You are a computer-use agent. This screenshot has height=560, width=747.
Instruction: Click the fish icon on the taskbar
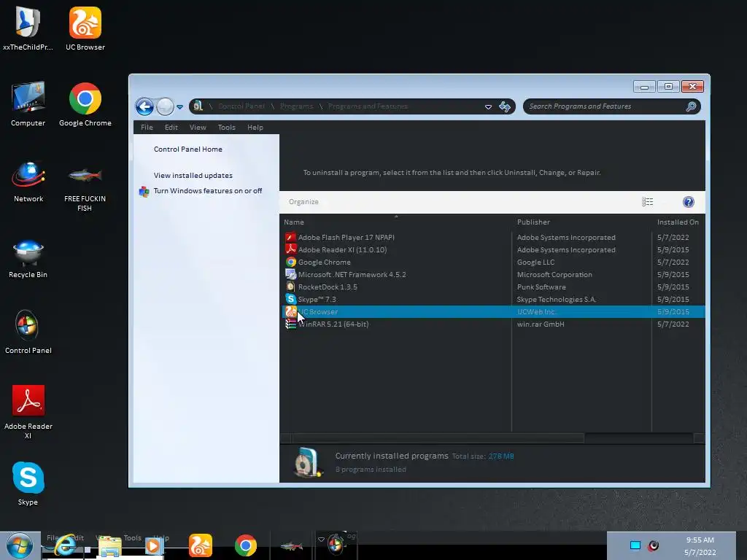[x=292, y=545]
